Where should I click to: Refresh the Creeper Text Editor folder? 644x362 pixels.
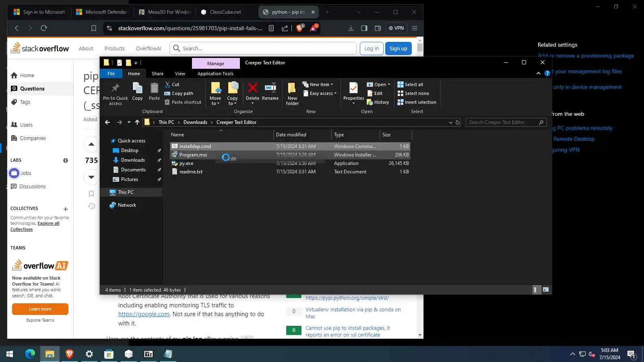pos(458,122)
